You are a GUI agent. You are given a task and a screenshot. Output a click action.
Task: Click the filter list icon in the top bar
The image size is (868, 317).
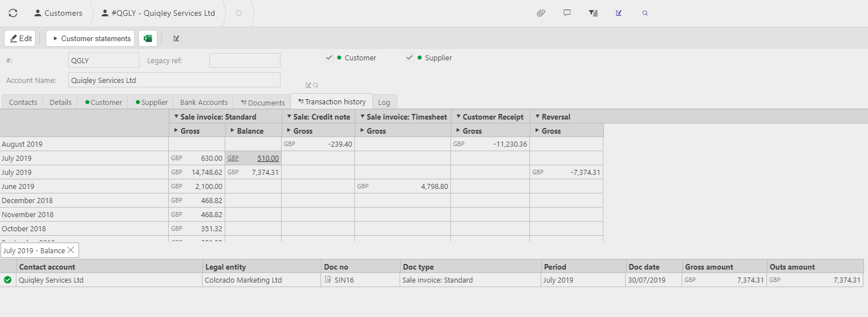click(x=593, y=13)
